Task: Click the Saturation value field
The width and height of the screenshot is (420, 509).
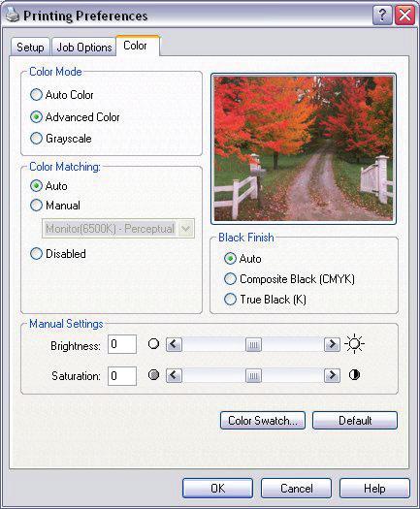Action: (122, 376)
